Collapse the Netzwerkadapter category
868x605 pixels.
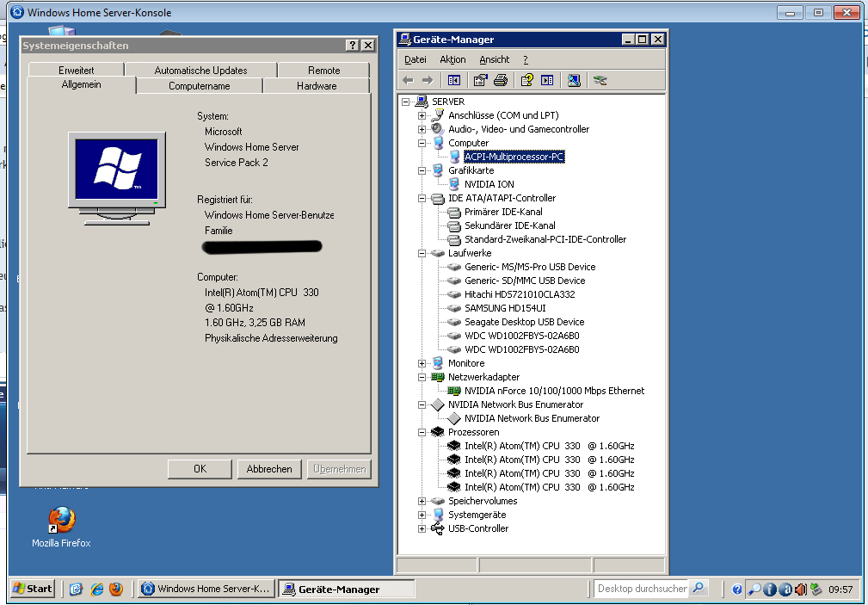422,377
